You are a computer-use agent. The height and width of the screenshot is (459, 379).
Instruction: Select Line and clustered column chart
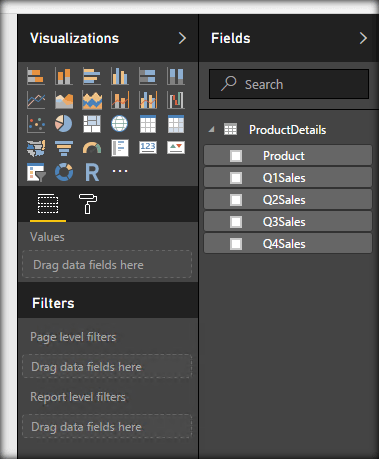point(148,100)
